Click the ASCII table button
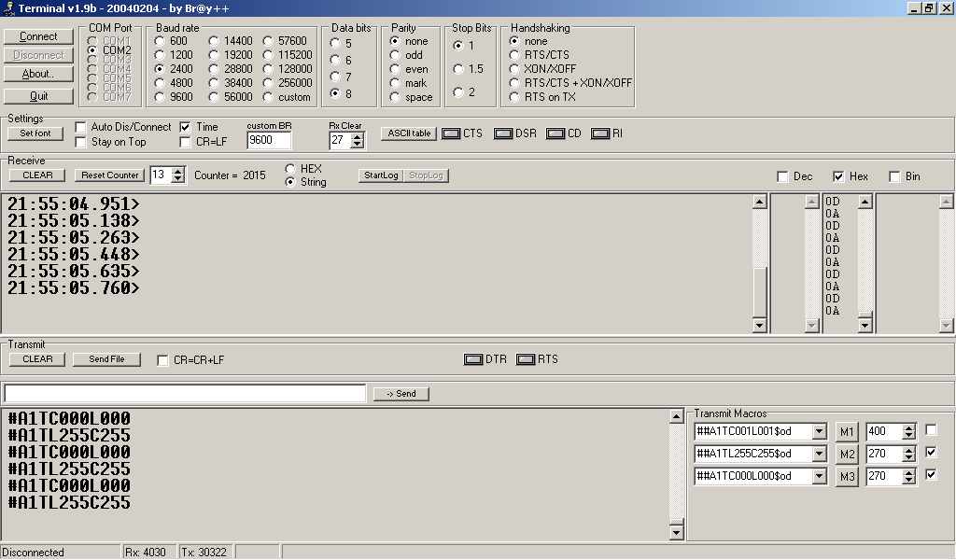Screen dimensions: 956x560 pyautogui.click(x=408, y=133)
